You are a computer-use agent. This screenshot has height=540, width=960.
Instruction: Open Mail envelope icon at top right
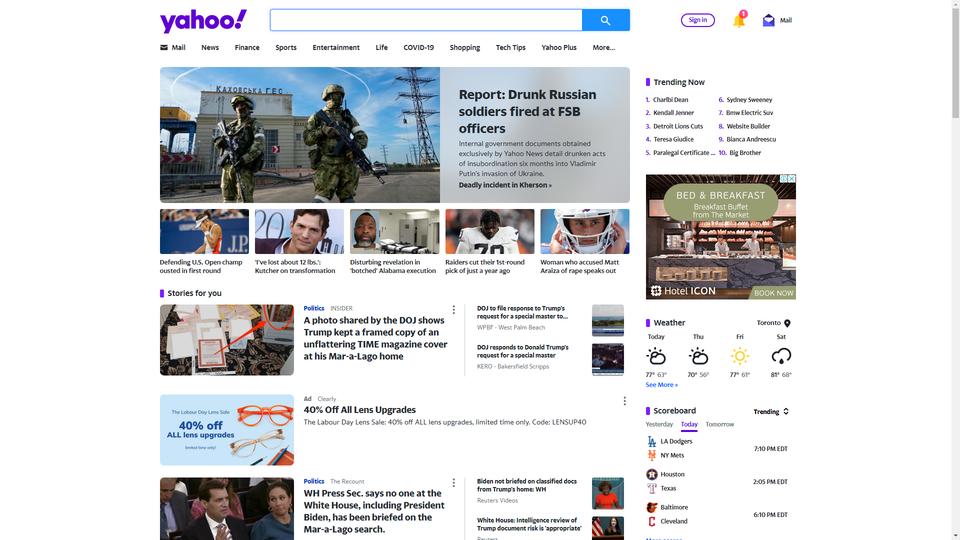768,20
